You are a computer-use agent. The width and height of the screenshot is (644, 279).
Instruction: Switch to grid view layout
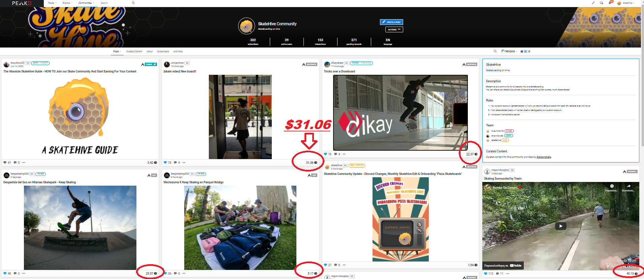tap(525, 52)
